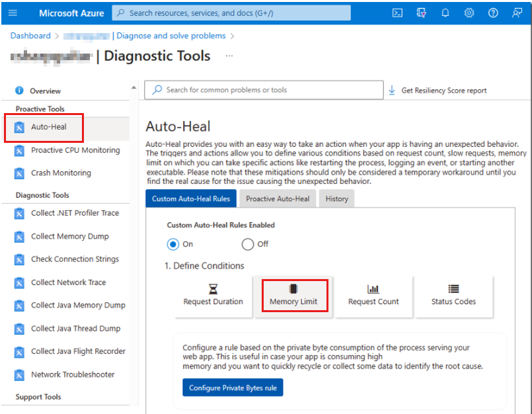Screen dimensions: 532x414
Task: Enable Custom Auto-Heal Rules with the On radio
Action: [172, 244]
